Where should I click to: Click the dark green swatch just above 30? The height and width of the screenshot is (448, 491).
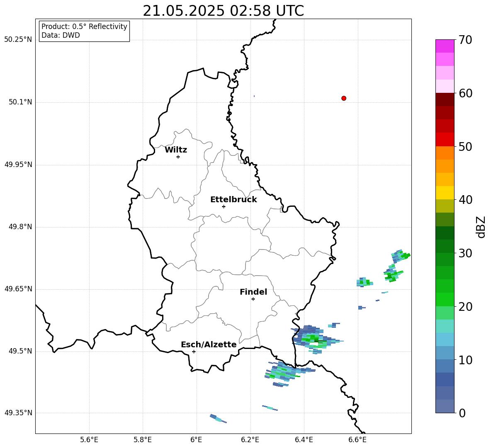[445, 246]
